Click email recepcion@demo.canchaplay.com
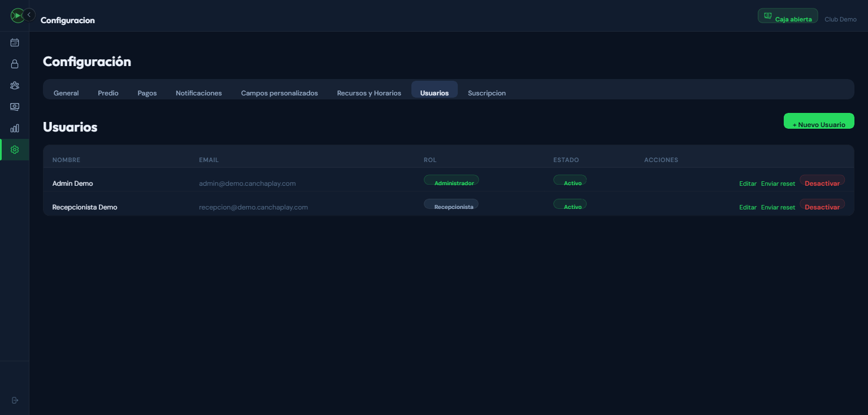 (254, 207)
